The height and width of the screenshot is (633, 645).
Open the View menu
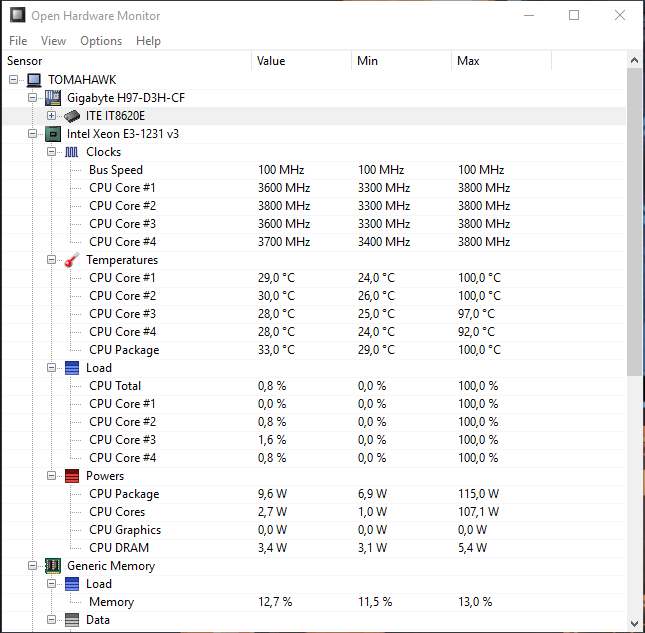(x=53, y=41)
